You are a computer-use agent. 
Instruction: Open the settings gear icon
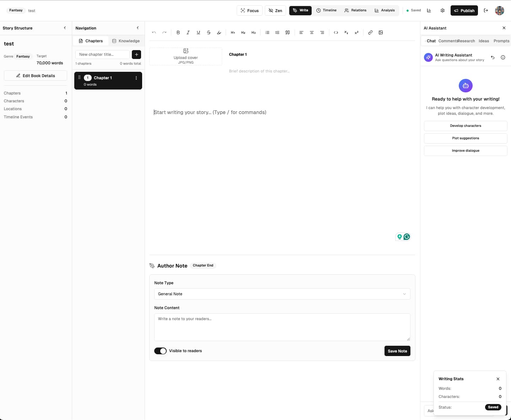click(x=442, y=11)
